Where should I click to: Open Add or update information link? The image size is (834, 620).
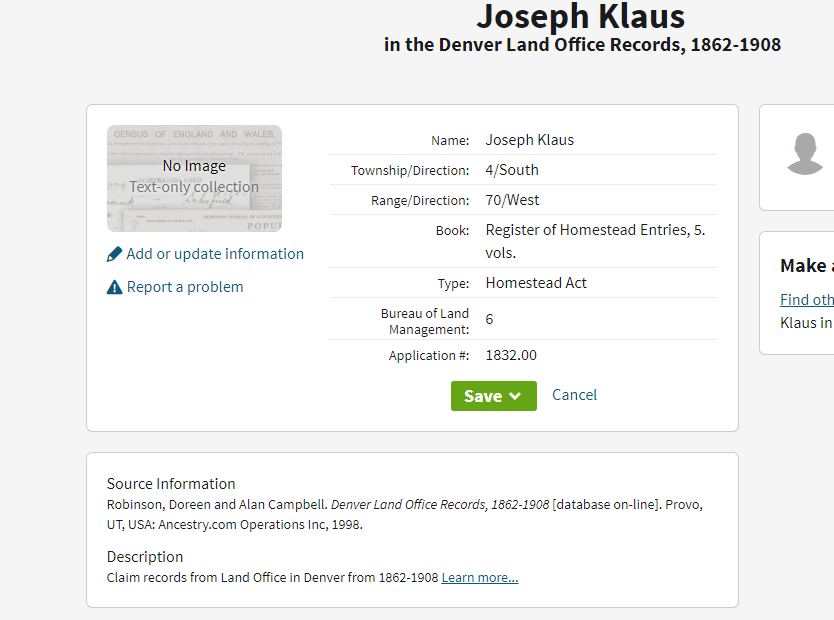(215, 254)
